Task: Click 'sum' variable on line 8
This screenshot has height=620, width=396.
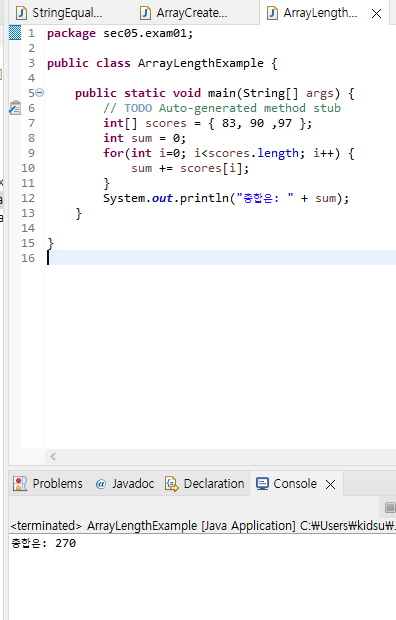Action: pyautogui.click(x=142, y=138)
